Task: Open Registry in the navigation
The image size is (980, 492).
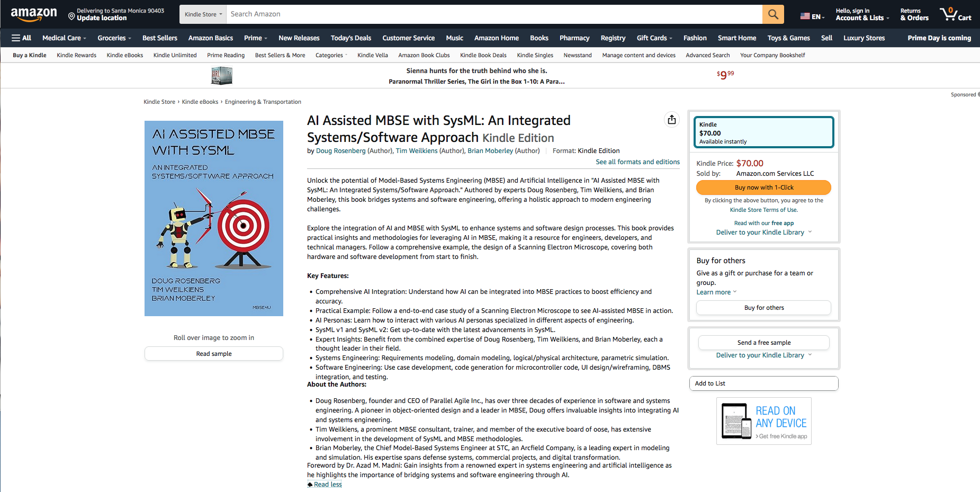Action: click(x=613, y=38)
